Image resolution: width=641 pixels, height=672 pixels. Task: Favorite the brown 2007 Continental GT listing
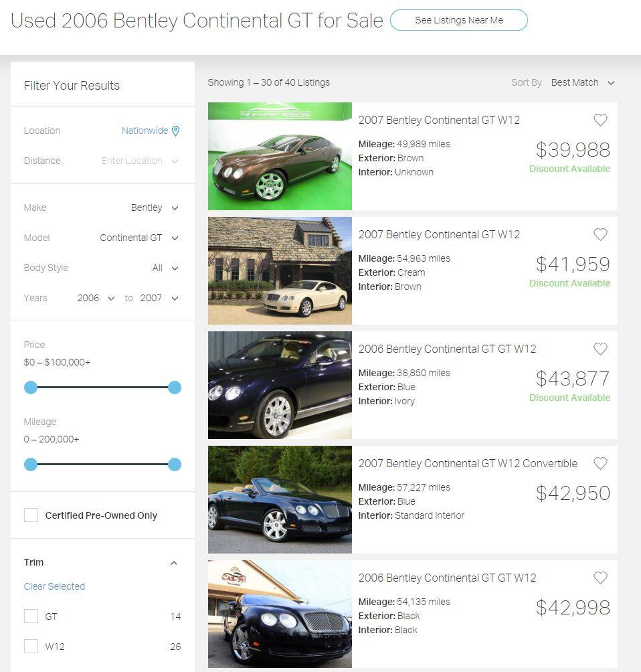600,120
